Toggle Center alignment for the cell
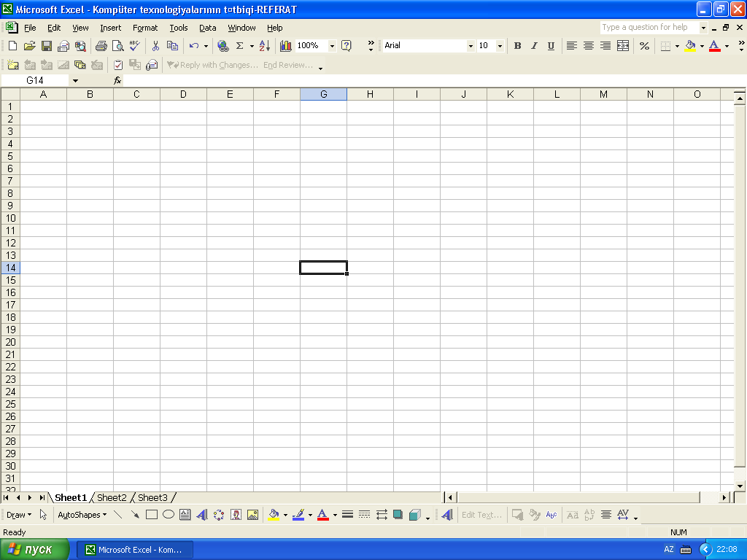The image size is (747, 560). [589, 46]
